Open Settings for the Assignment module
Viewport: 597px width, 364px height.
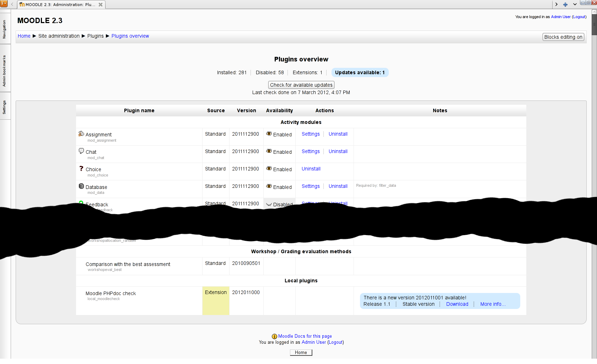tap(311, 134)
